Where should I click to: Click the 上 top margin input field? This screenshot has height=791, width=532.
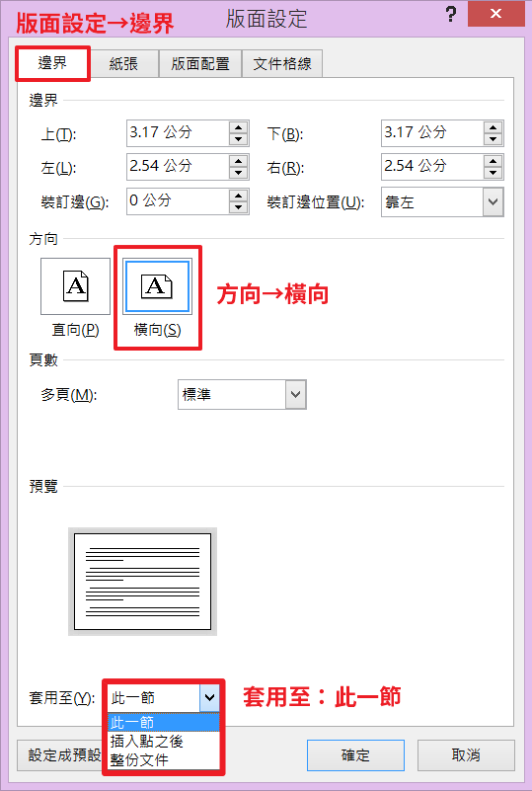click(178, 133)
